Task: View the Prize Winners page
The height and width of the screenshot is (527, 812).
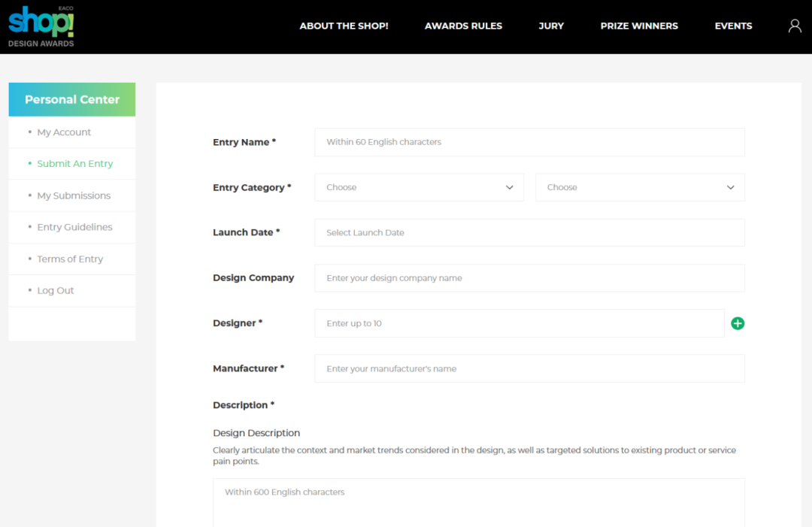Action: pos(639,26)
